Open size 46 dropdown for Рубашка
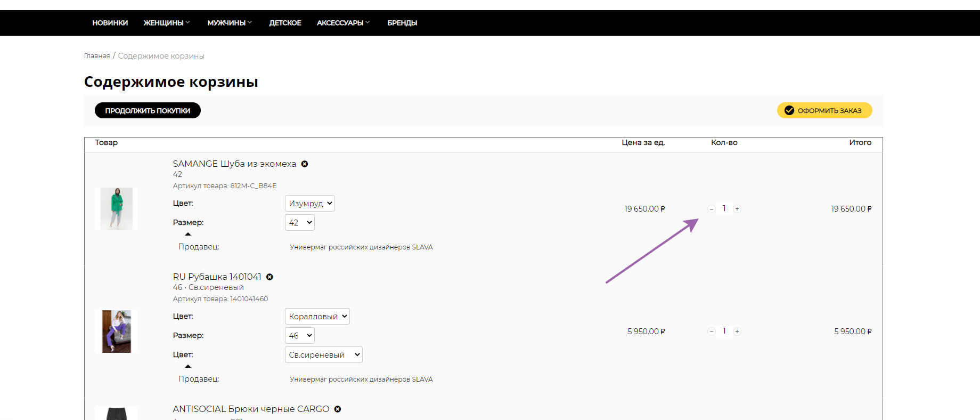The width and height of the screenshot is (980, 420). point(300,336)
